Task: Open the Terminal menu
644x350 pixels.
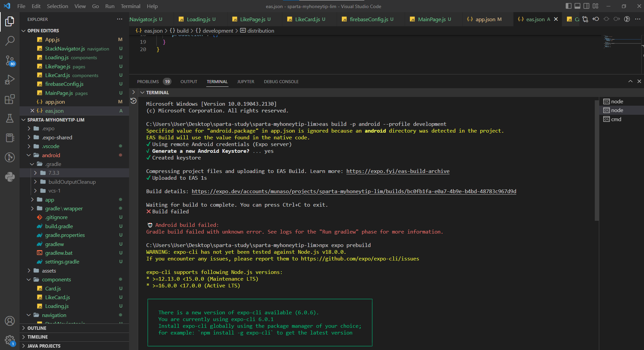Action: [130, 6]
